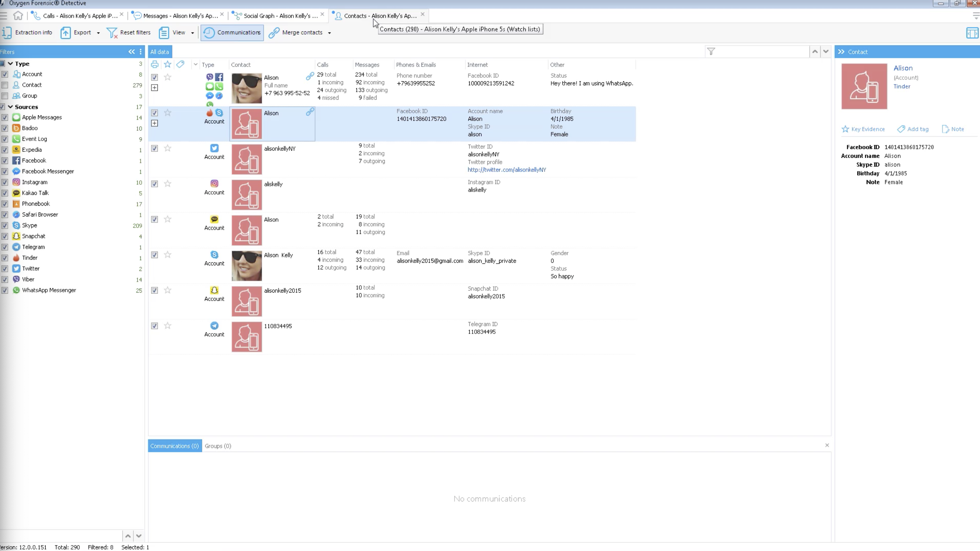
Task: Select the Communications (0) tab
Action: pos(174,446)
